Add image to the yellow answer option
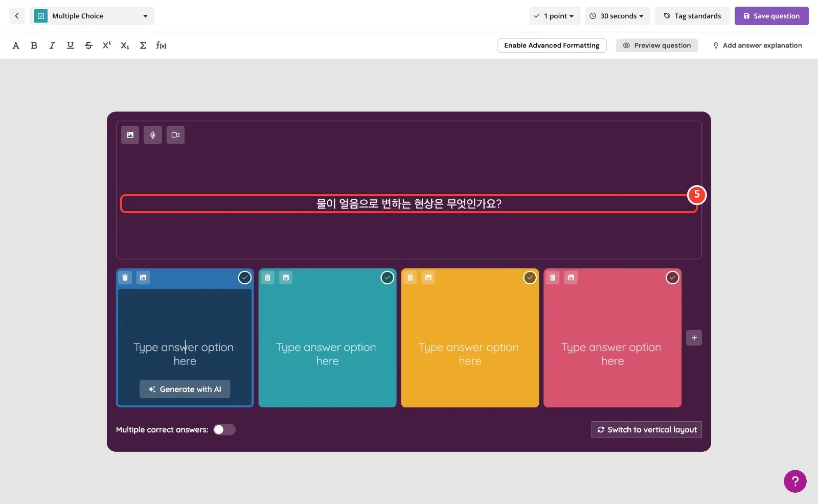This screenshot has height=504, width=818. [428, 278]
